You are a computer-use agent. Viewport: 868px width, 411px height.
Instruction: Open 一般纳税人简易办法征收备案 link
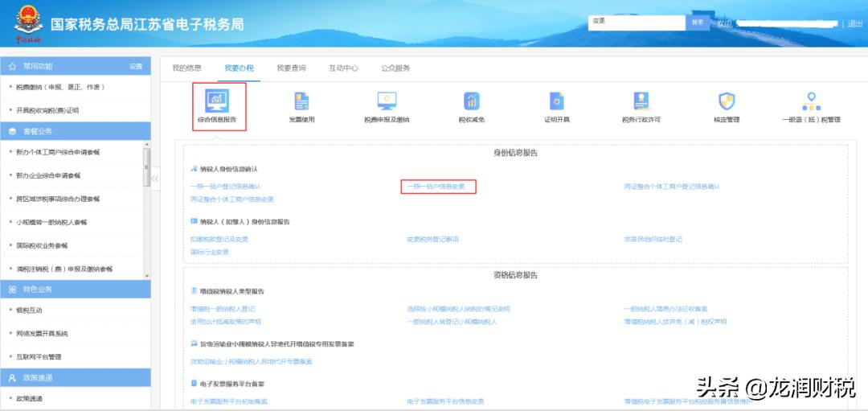click(666, 309)
